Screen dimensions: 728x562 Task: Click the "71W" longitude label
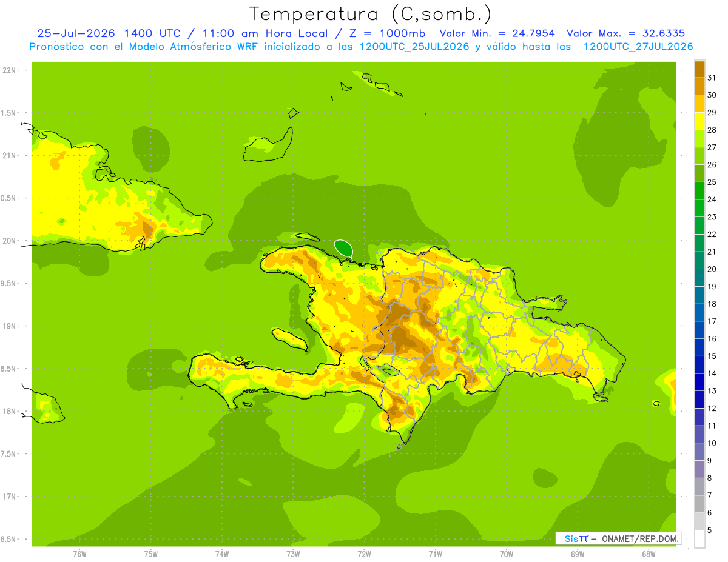coord(435,554)
